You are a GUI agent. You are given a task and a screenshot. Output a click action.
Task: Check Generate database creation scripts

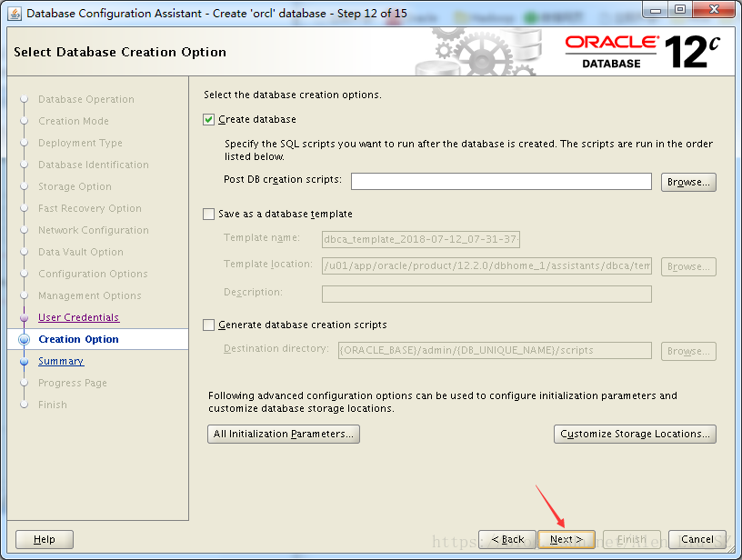pyautogui.click(x=209, y=325)
